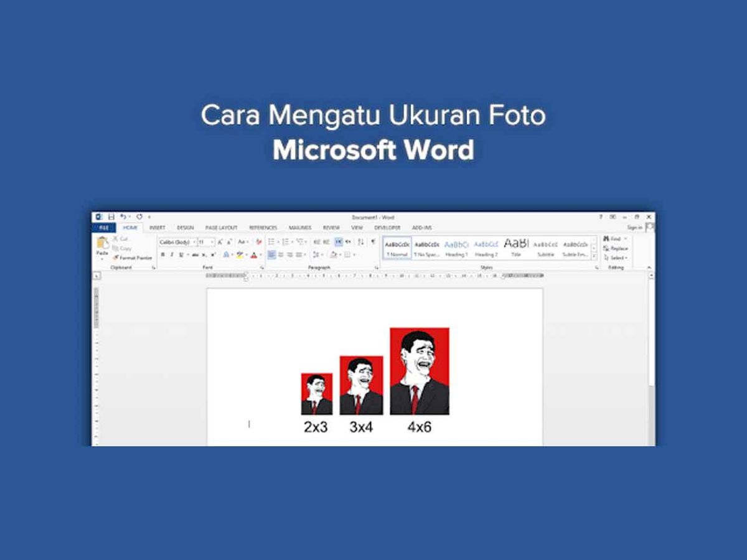Select the 4x6 photo in the document
The width and height of the screenshot is (747, 560).
click(419, 371)
